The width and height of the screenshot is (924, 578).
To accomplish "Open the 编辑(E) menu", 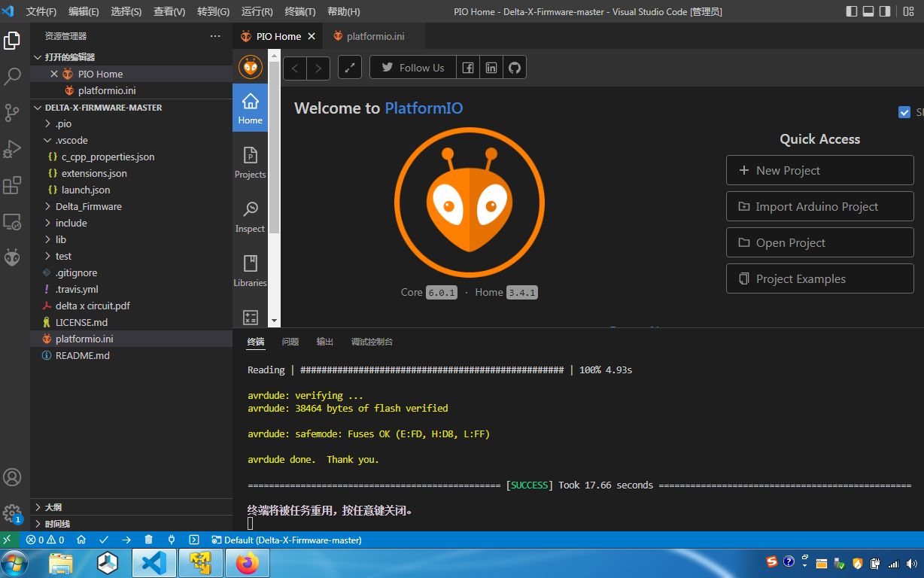I will pyautogui.click(x=84, y=11).
